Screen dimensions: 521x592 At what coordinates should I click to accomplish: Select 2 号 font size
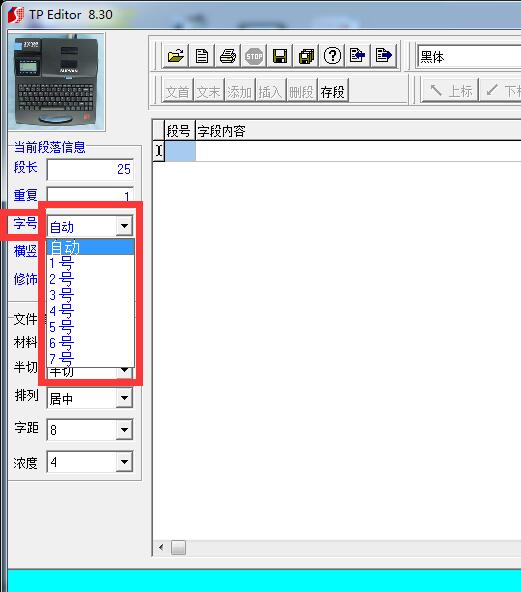(x=90, y=279)
